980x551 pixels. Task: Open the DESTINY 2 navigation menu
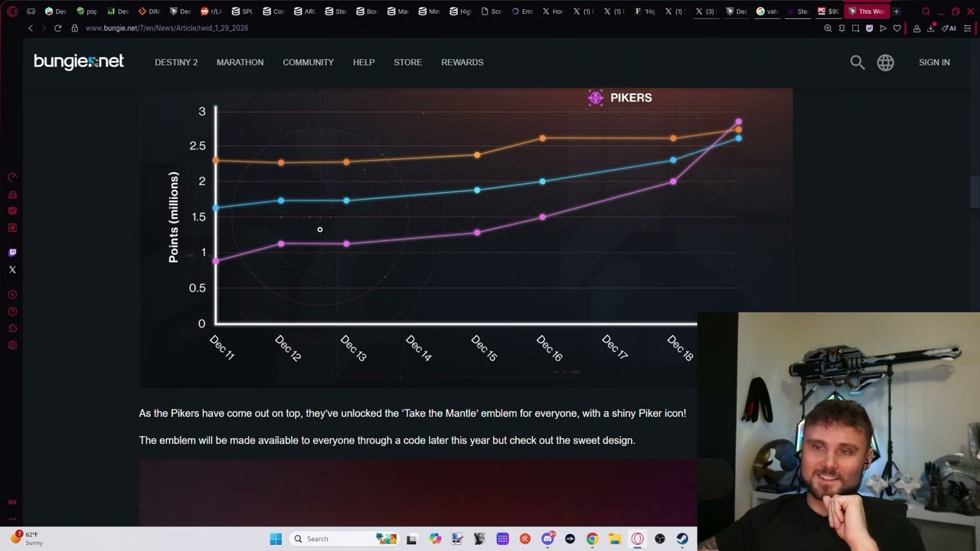(x=176, y=63)
